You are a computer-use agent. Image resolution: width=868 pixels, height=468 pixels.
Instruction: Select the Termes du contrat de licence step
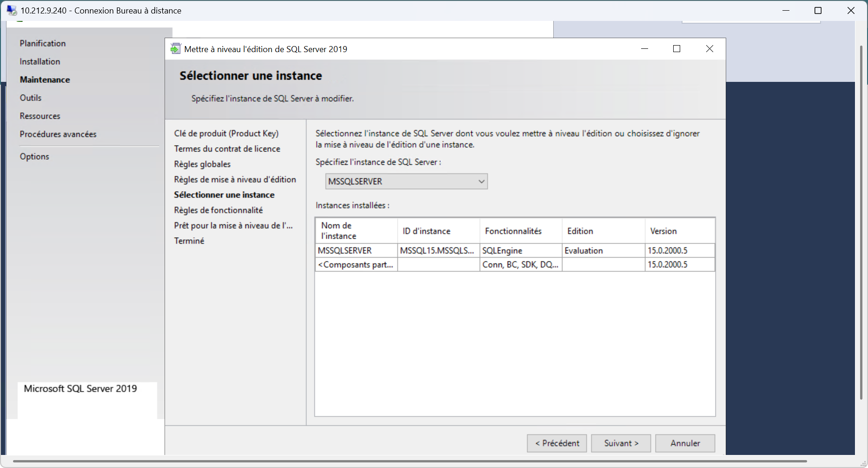(227, 149)
